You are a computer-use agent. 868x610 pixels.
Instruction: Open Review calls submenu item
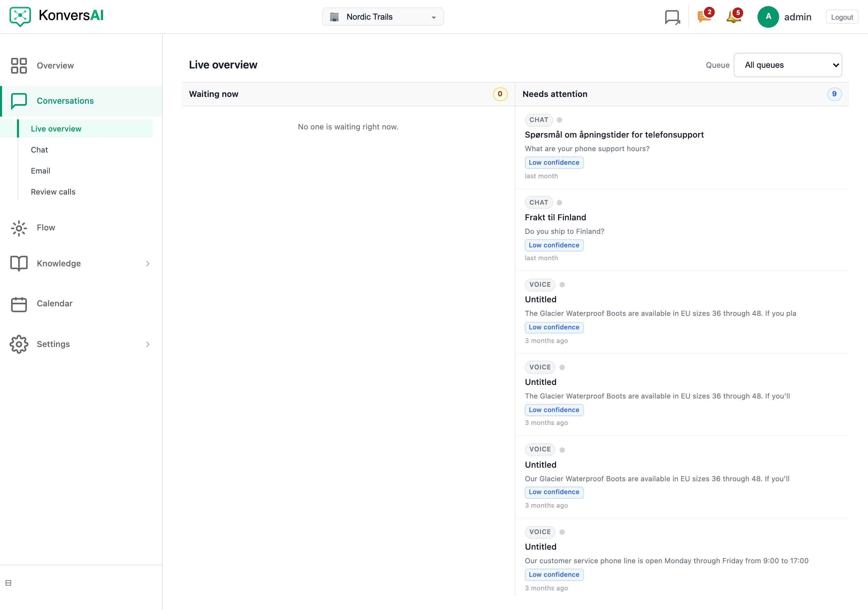(53, 192)
